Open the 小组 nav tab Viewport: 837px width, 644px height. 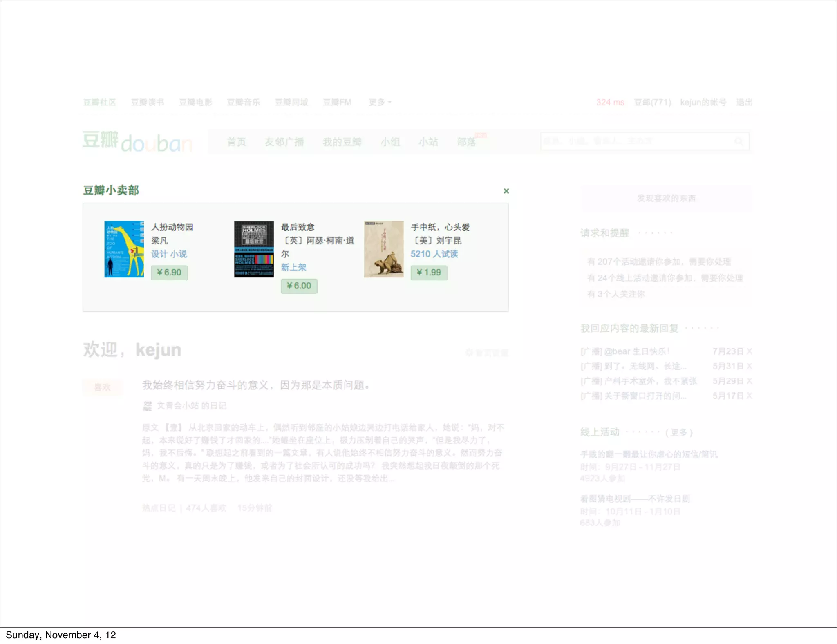pos(390,142)
